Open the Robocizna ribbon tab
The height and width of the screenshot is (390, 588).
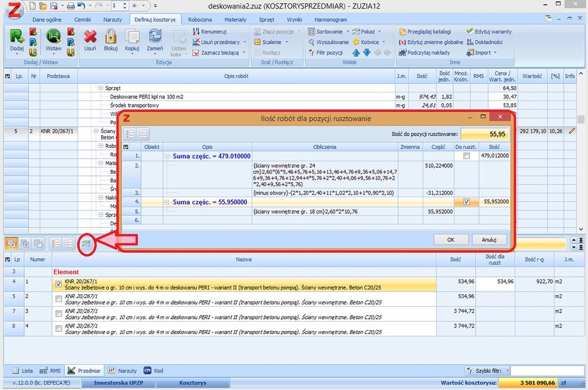click(x=200, y=19)
